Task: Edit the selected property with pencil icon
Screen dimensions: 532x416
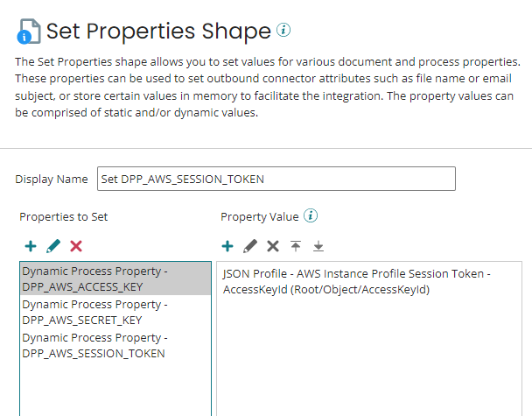Action: coord(53,246)
